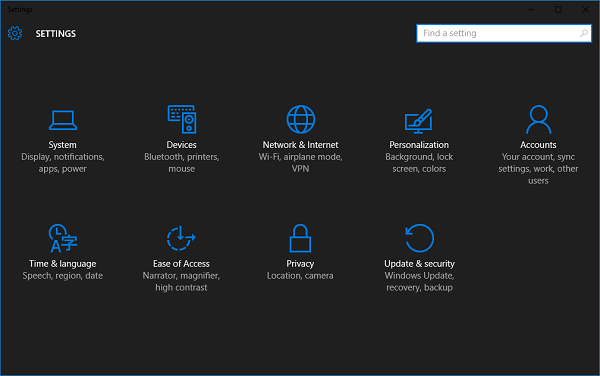Click the Network & Internet label
The width and height of the screenshot is (600, 376).
pos(300,145)
